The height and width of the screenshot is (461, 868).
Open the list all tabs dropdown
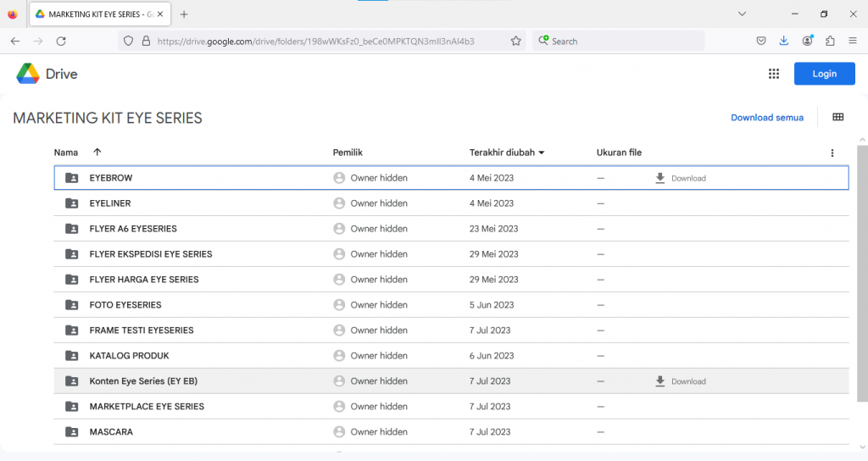pyautogui.click(x=742, y=14)
